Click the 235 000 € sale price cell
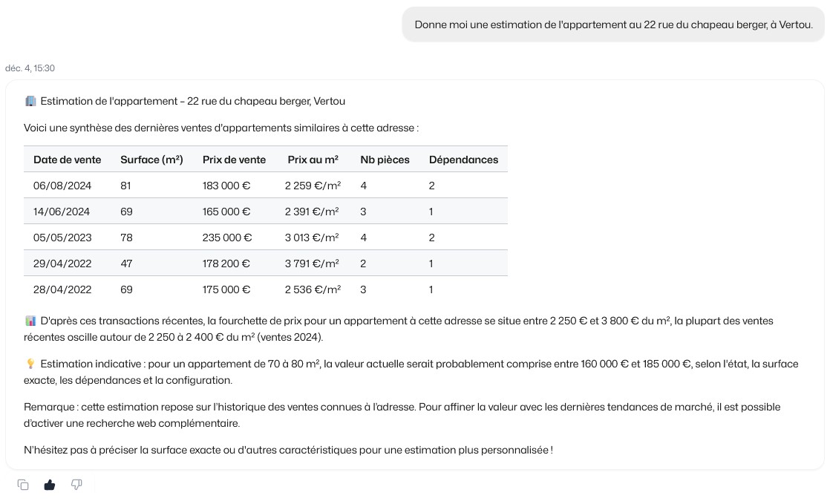Viewport: 830px width, 504px height. 227,238
